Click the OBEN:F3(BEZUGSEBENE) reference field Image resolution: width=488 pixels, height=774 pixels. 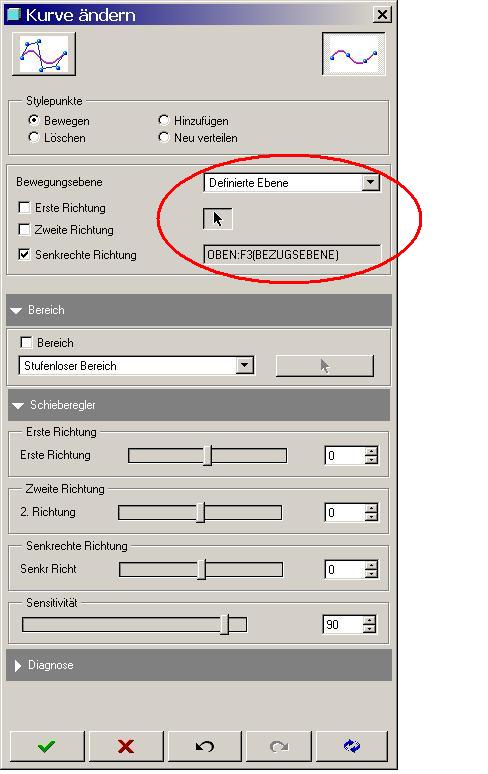pyautogui.click(x=292, y=255)
